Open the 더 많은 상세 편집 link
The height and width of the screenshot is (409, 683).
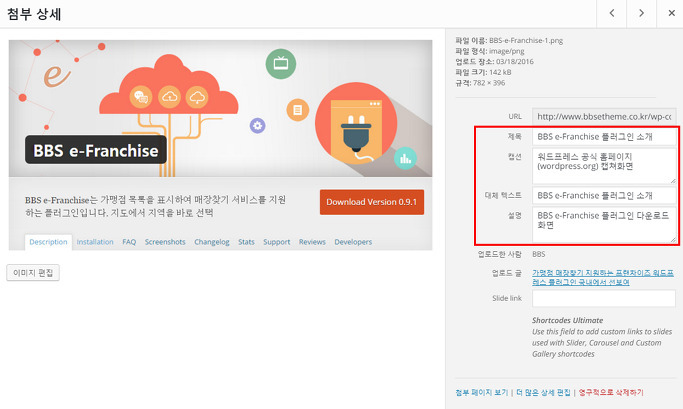tap(543, 392)
